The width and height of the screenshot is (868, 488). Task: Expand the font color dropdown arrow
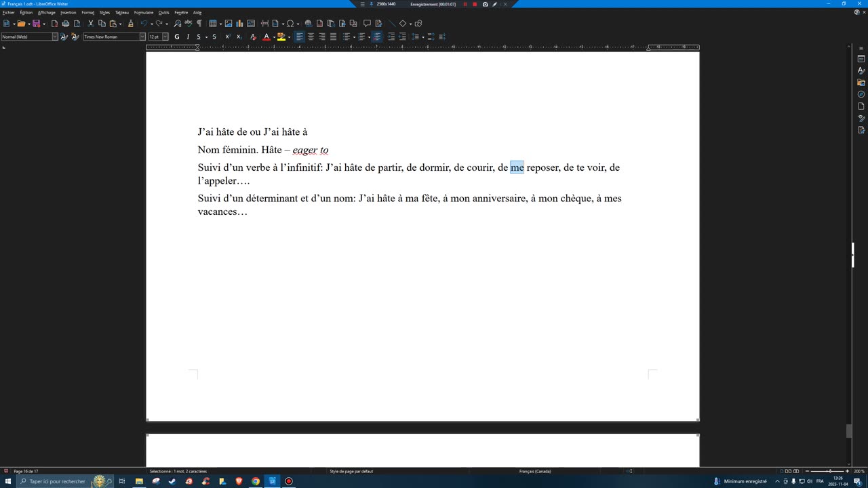tap(273, 37)
